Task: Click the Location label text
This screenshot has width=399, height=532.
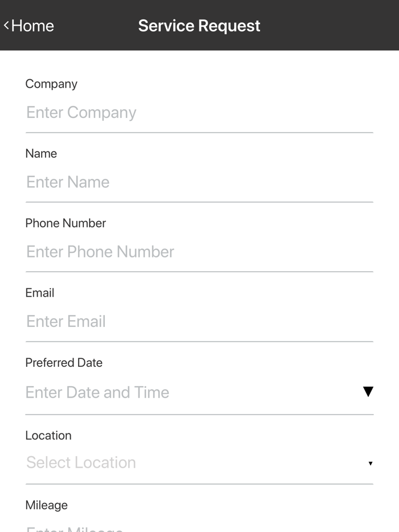Action: (48, 435)
